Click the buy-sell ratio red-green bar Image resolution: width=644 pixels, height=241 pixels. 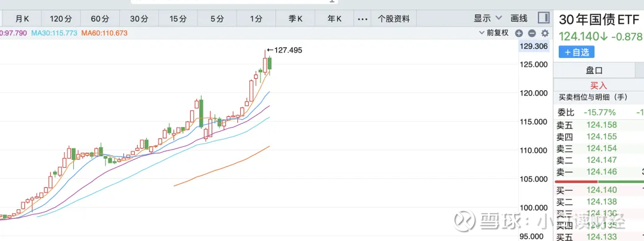[599, 181]
